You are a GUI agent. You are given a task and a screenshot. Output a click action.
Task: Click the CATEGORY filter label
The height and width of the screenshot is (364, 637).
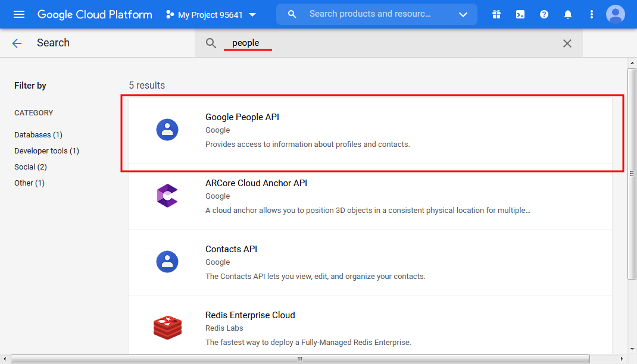pyautogui.click(x=34, y=113)
